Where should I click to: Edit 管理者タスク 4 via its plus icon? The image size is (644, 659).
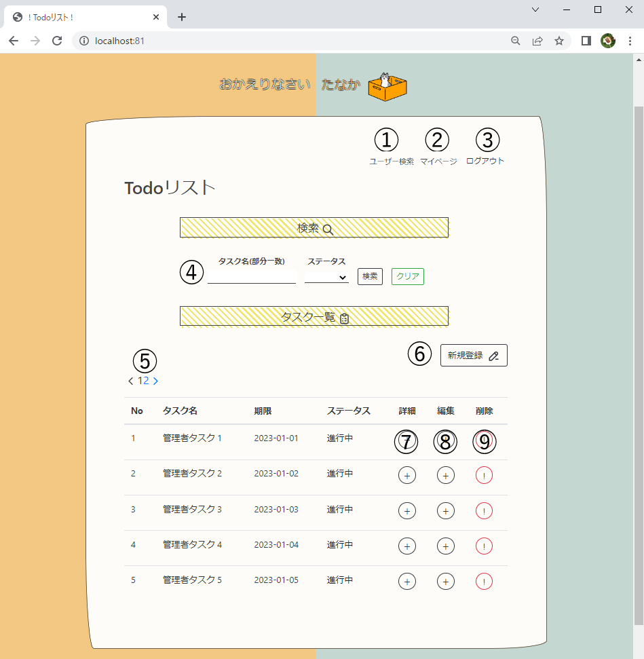(446, 546)
